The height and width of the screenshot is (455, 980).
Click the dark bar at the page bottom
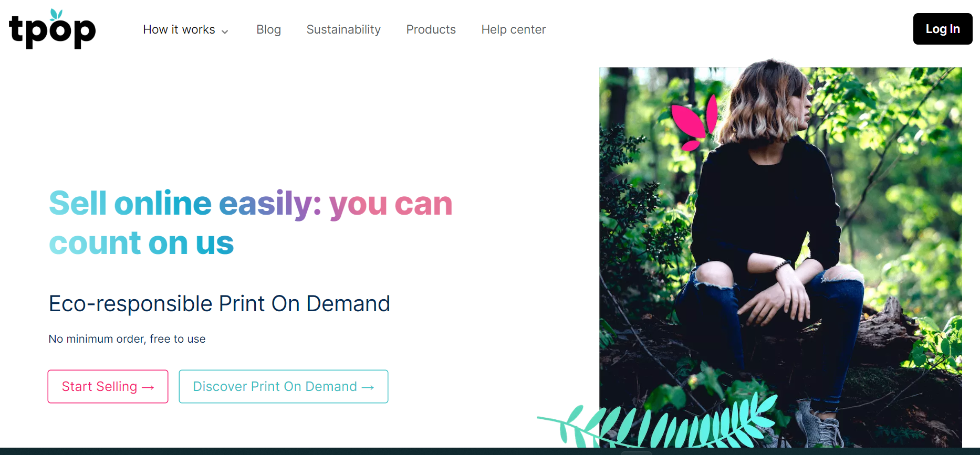[x=490, y=451]
